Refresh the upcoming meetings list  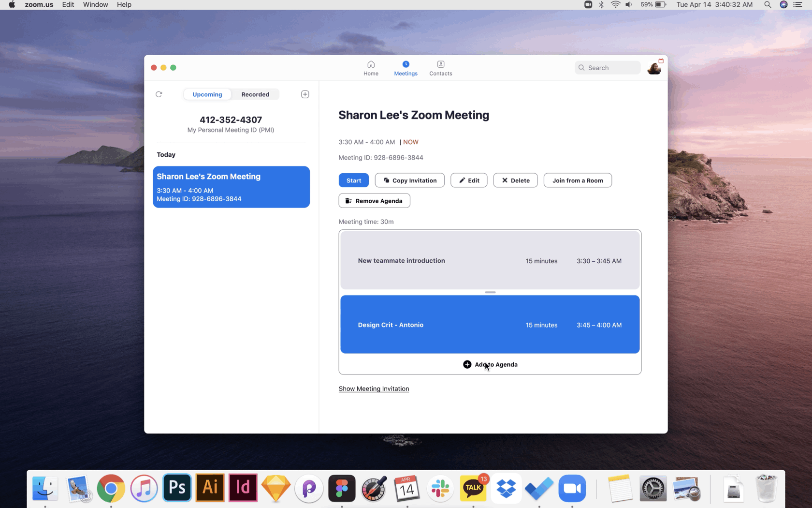159,94
